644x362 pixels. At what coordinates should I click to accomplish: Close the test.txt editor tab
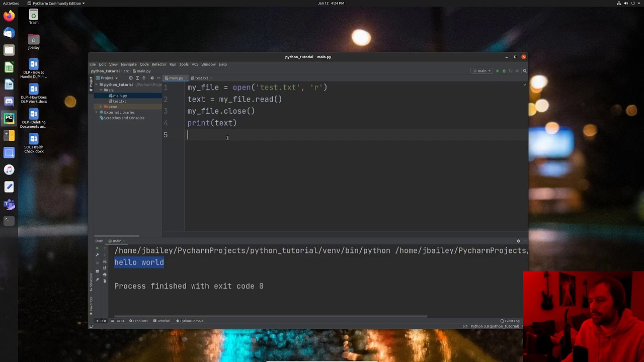pos(211,78)
